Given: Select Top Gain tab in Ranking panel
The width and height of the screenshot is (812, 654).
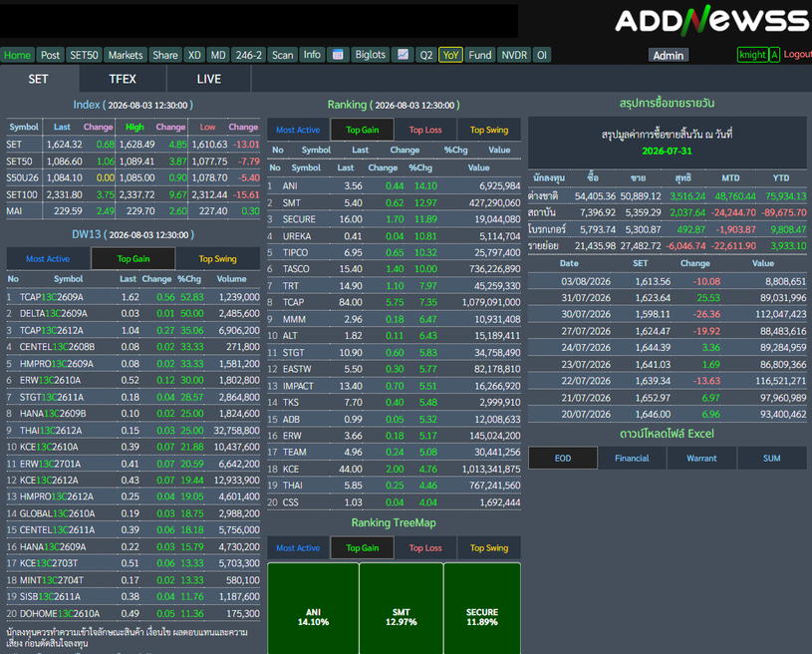Looking at the screenshot, I should 362,130.
